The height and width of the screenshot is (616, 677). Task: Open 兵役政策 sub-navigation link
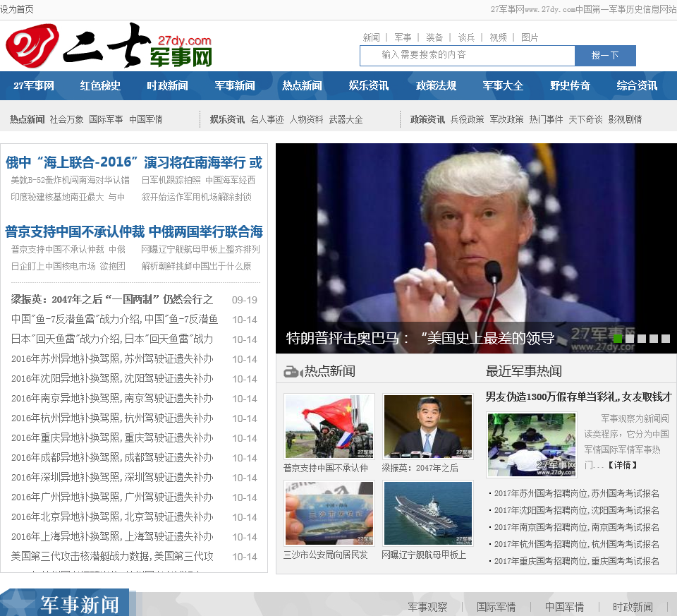coord(467,119)
